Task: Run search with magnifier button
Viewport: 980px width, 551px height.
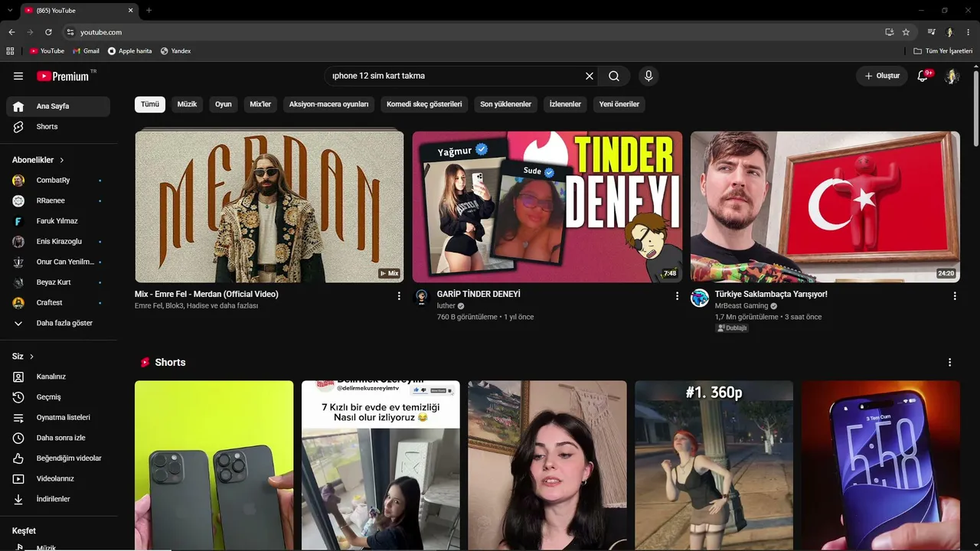Action: click(614, 76)
